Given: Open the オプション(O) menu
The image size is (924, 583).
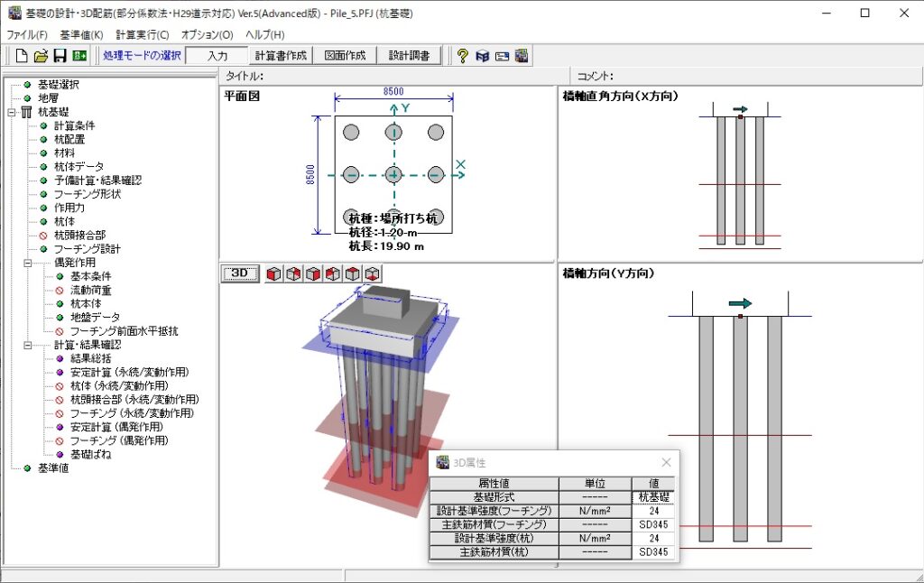Looking at the screenshot, I should point(207,34).
